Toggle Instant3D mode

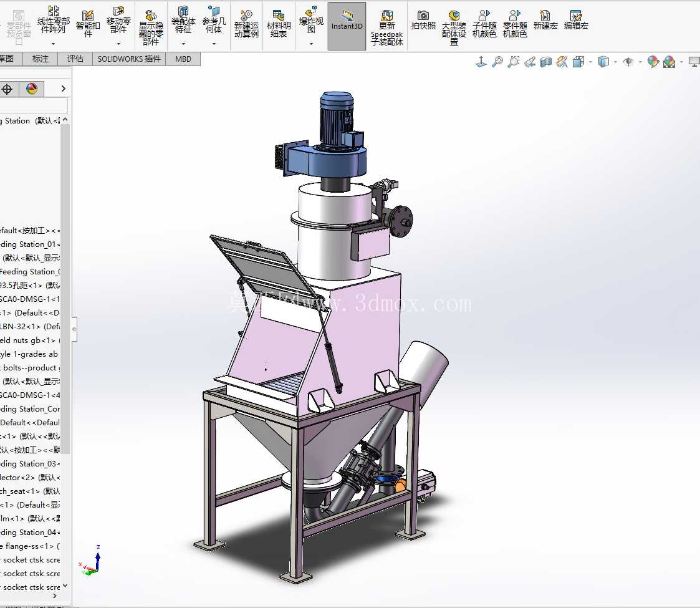pyautogui.click(x=347, y=26)
